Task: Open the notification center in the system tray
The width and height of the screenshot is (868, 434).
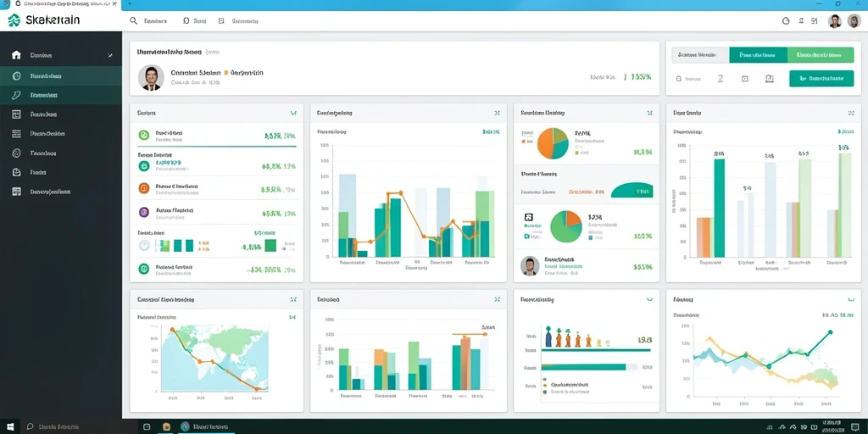Action: pyautogui.click(x=854, y=427)
